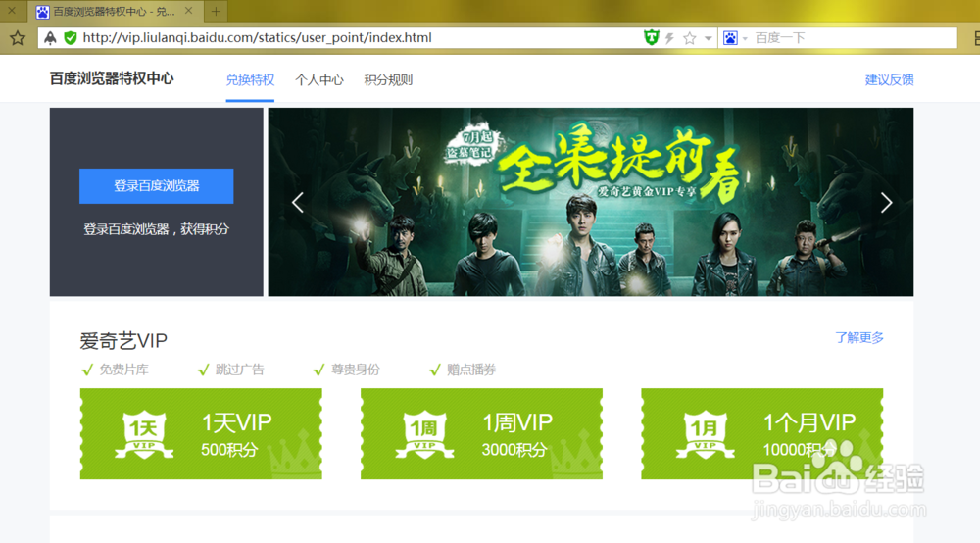Image resolution: width=980 pixels, height=543 pixels.
Task: Click the 尊贵身份 feature text
Action: click(x=355, y=370)
